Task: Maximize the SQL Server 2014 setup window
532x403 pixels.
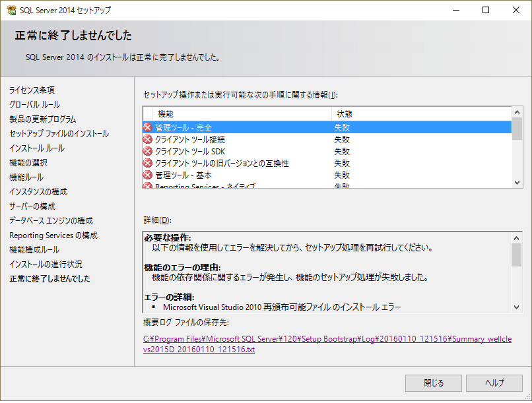Action: tap(486, 10)
